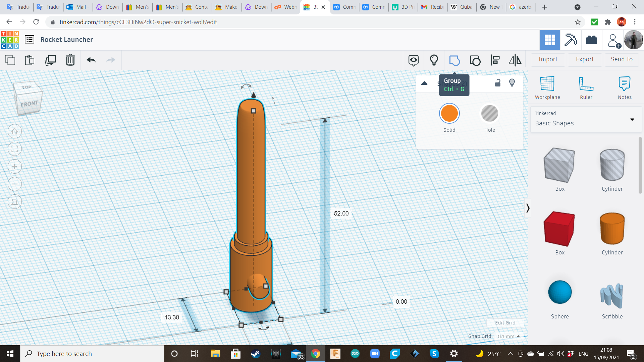
Task: Collapse the shape inspector panel
Action: tap(424, 83)
